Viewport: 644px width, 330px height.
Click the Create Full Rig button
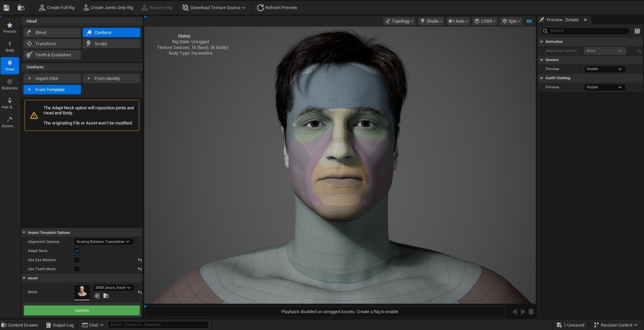[x=56, y=7]
